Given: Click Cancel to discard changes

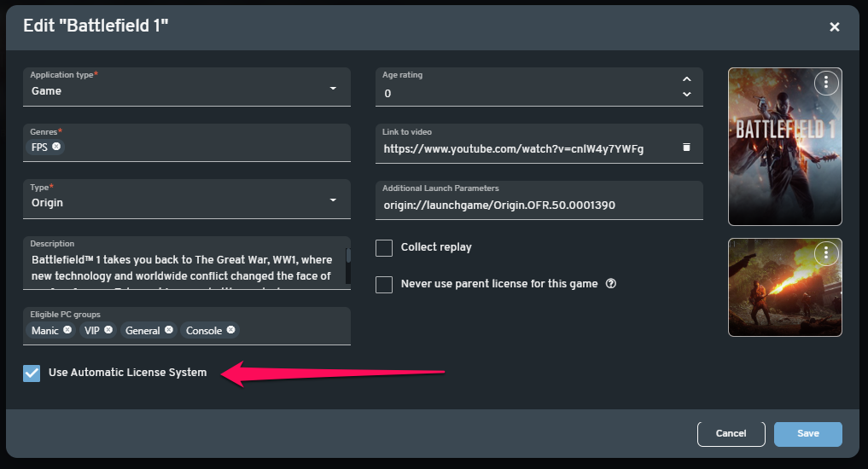Looking at the screenshot, I should coord(731,433).
